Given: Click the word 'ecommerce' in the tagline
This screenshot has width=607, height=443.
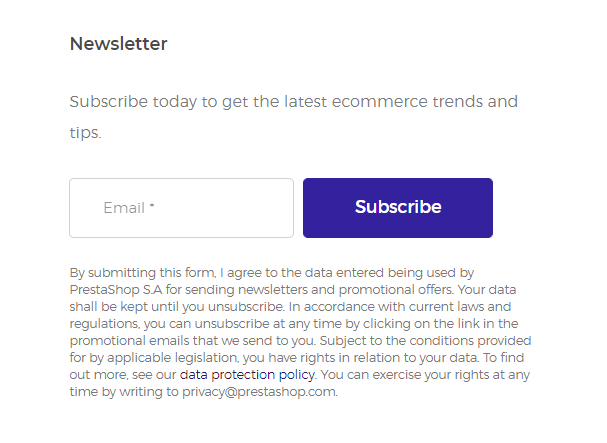Looking at the screenshot, I should 379,102.
